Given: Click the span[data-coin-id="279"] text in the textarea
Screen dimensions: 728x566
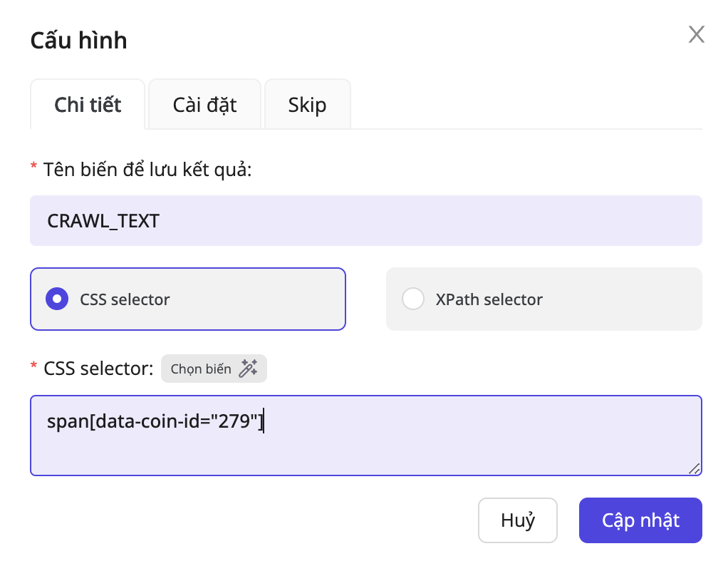Looking at the screenshot, I should tap(155, 422).
